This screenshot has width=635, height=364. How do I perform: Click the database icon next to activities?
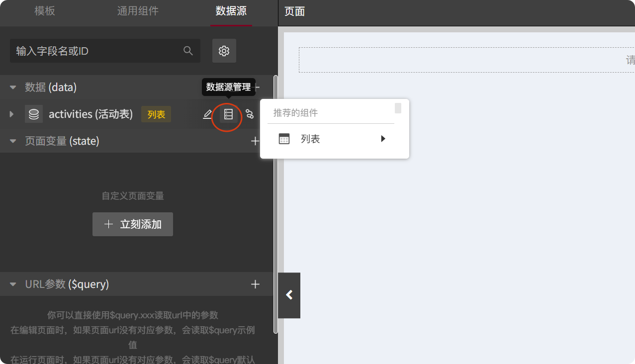coord(34,114)
